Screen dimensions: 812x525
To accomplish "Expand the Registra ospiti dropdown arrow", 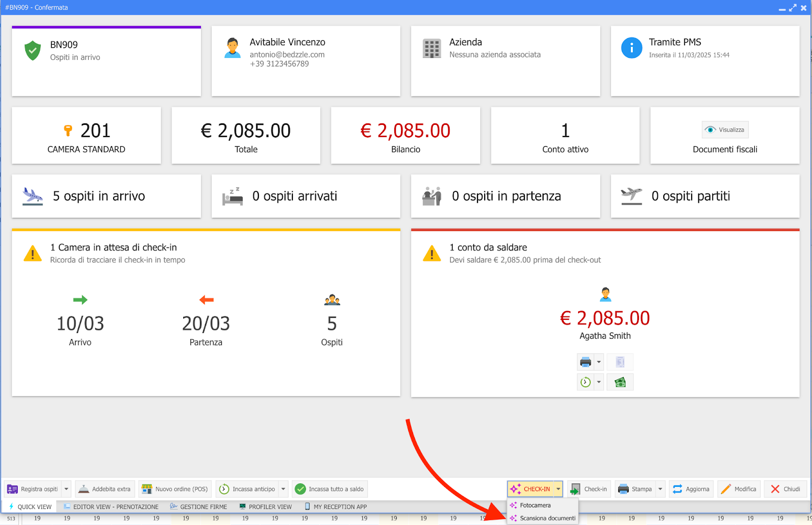I will click(x=66, y=489).
